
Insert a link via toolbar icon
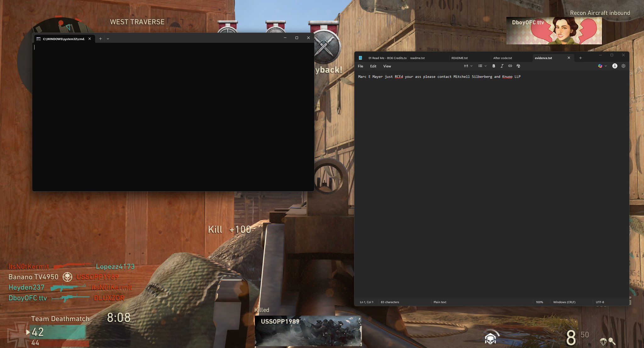510,66
